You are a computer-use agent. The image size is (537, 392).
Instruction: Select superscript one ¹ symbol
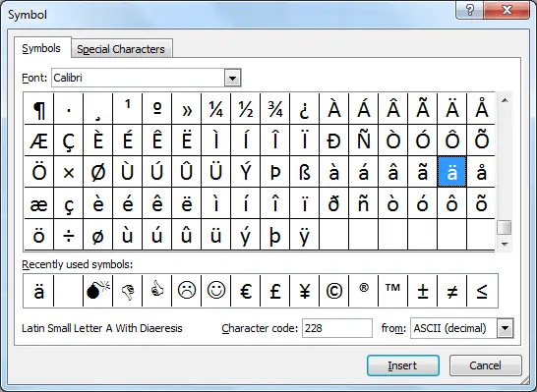pyautogui.click(x=128, y=109)
